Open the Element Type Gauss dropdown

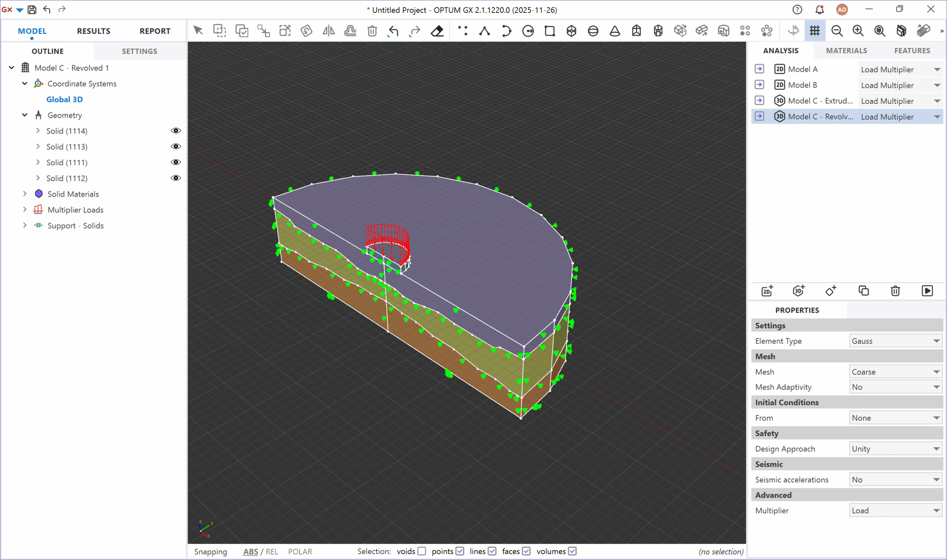tap(895, 341)
